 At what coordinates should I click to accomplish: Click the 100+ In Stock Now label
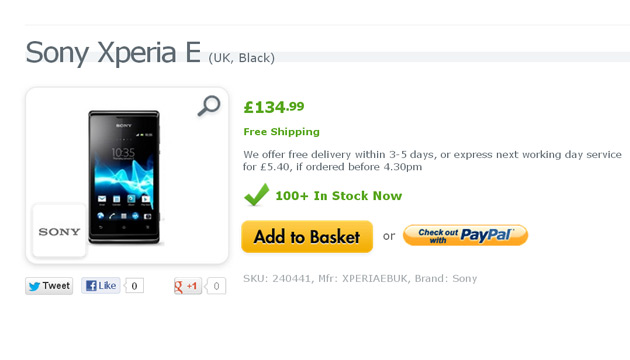(x=338, y=196)
